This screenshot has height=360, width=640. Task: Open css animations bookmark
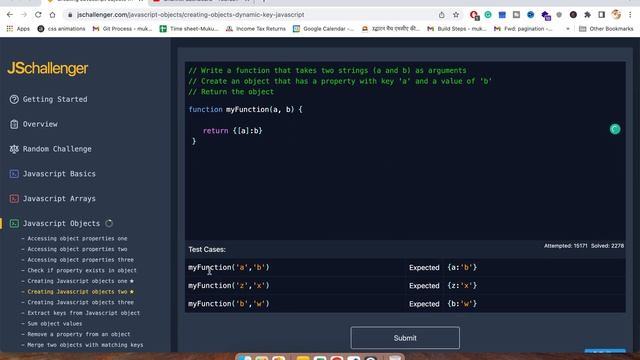(x=61, y=29)
